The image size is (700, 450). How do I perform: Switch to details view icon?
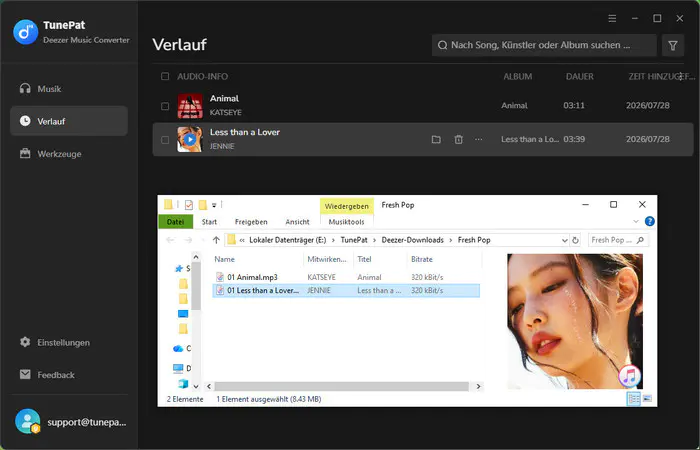tap(633, 399)
